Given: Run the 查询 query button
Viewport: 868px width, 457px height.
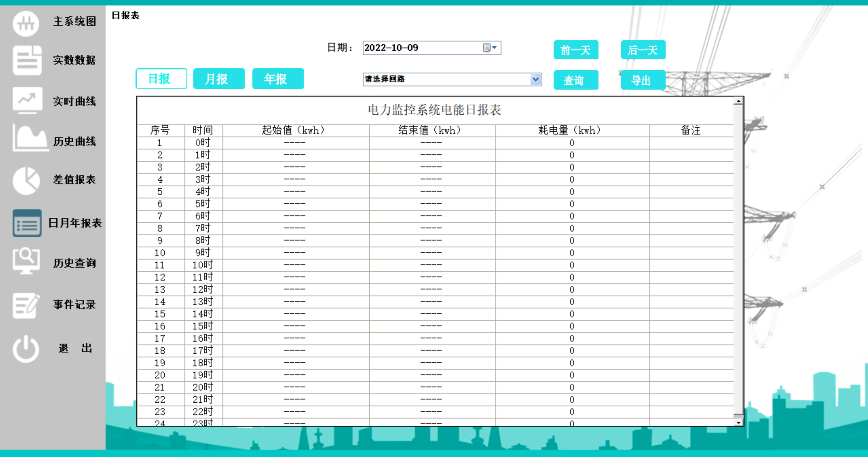Looking at the screenshot, I should [576, 80].
